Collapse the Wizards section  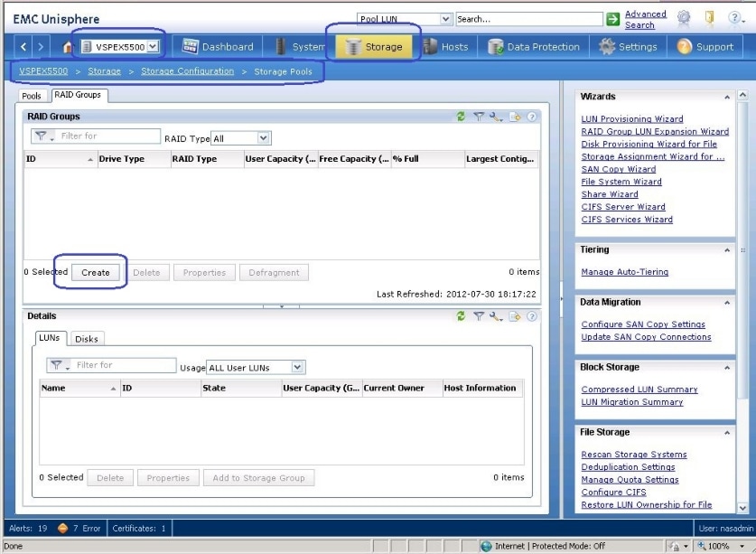727,97
